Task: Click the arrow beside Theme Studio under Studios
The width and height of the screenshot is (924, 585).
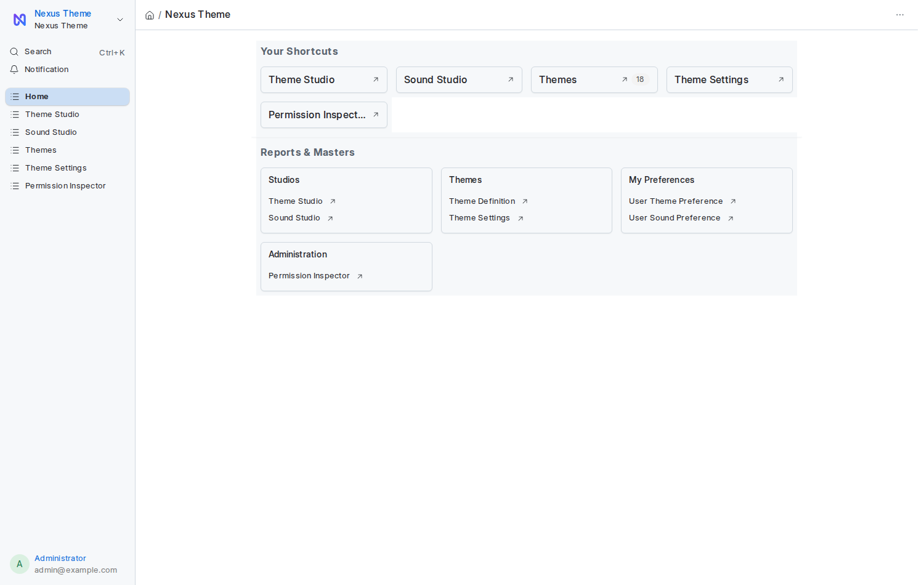Action: tap(333, 202)
